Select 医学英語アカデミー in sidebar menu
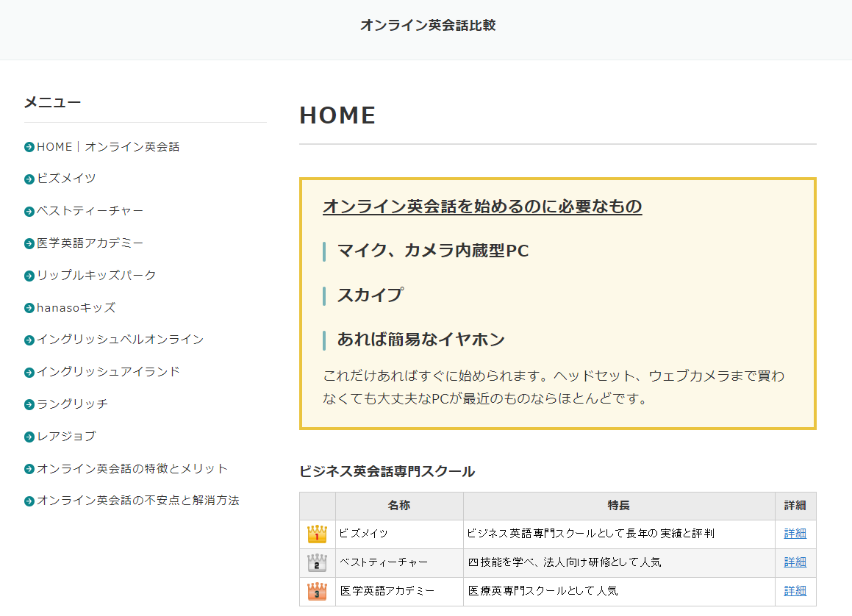The height and width of the screenshot is (616, 852). click(x=90, y=243)
